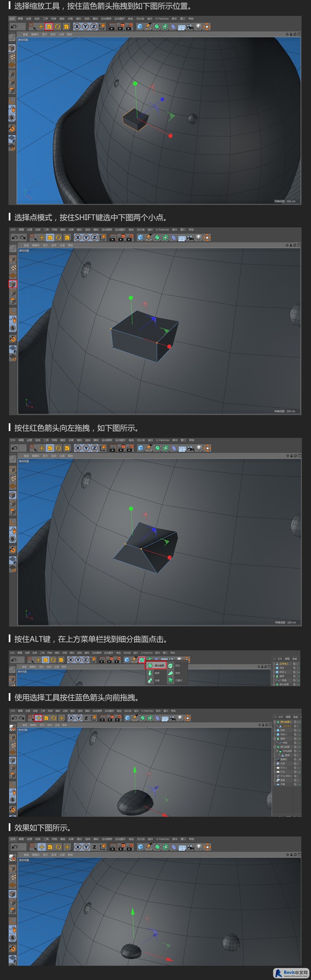Select Move tool in the 选择点模式 screenshot

click(x=42, y=238)
